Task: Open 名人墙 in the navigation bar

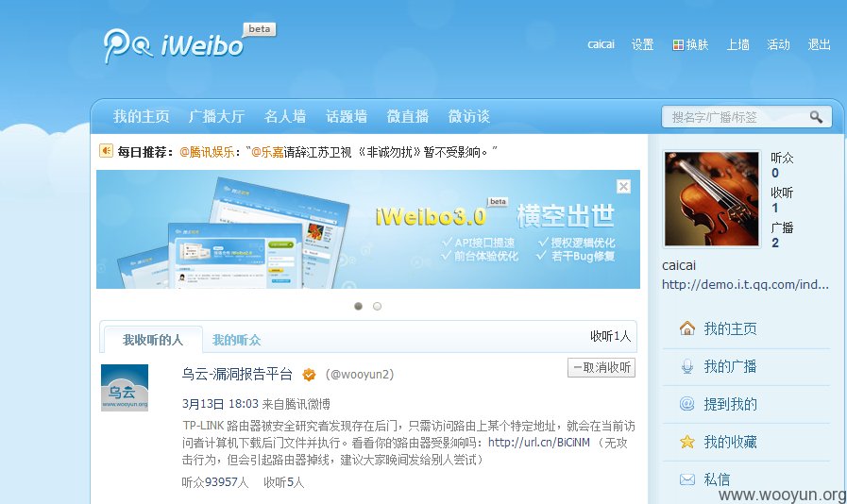Action: [285, 116]
